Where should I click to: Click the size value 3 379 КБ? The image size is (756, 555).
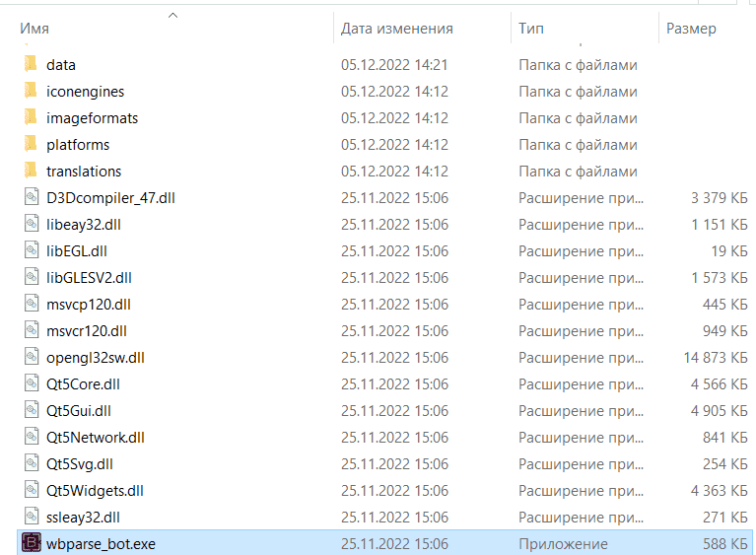(x=720, y=198)
